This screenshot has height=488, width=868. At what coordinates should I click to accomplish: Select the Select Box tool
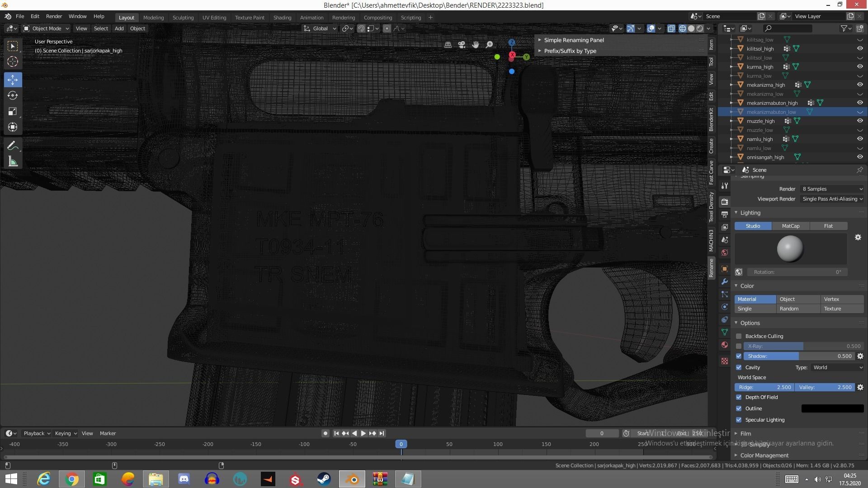point(13,46)
